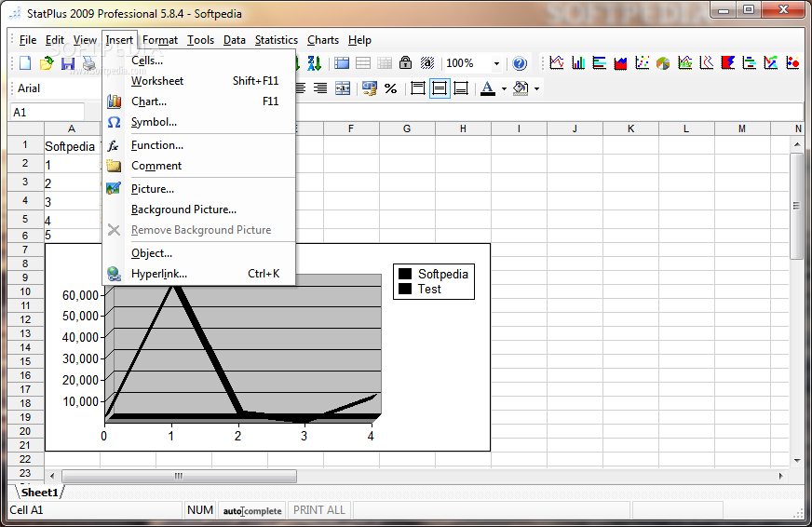Image resolution: width=812 pixels, height=527 pixels.
Task: Select Symbol... in the Insert menu
Action: pos(199,122)
